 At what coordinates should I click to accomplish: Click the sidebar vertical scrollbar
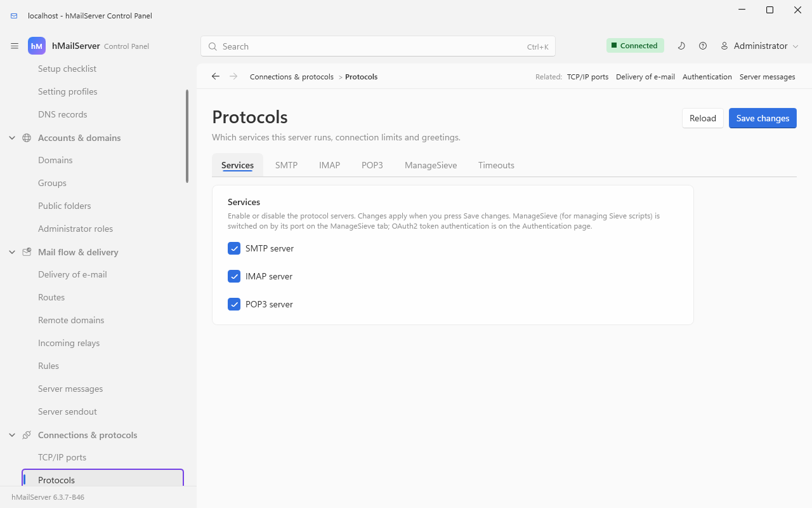click(187, 136)
